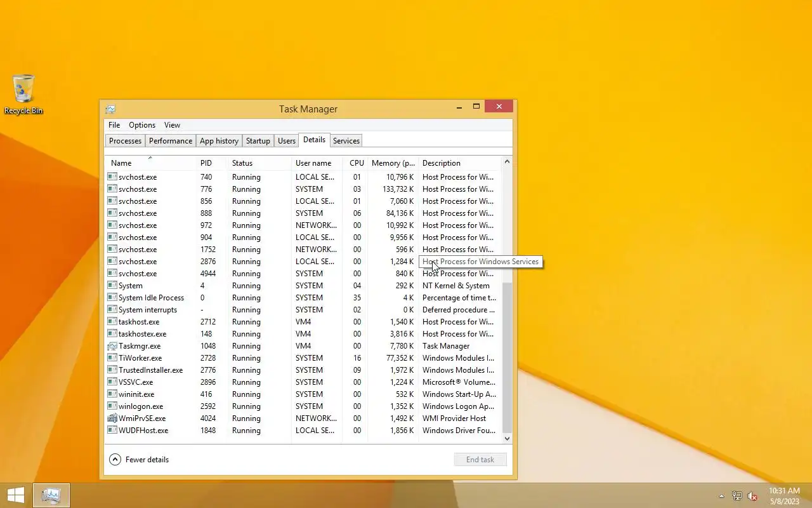This screenshot has width=812, height=508.
Task: Click the WMI Provider Host description
Action: 454,418
